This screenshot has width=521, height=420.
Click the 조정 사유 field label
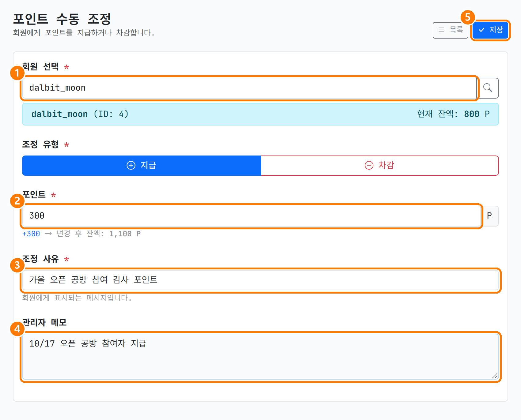click(40, 259)
